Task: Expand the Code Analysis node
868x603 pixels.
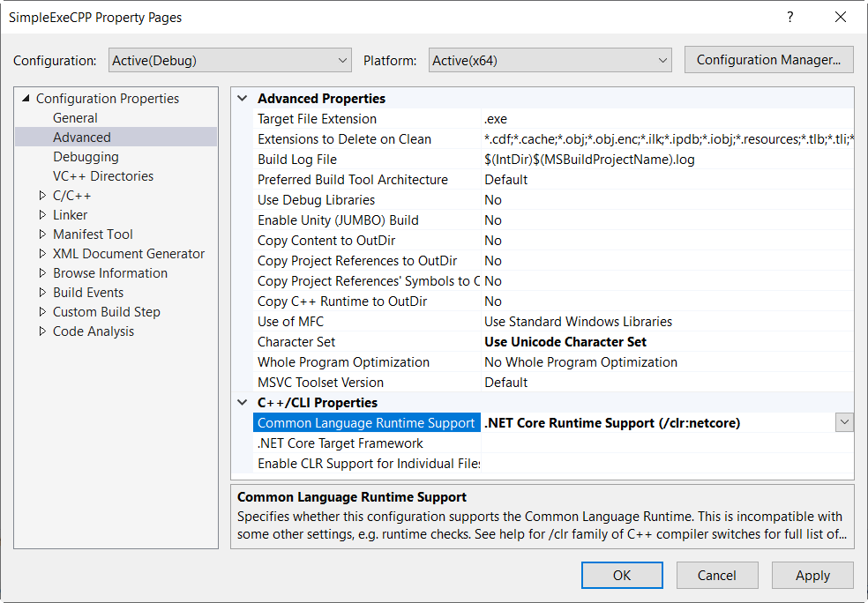Action: tap(43, 331)
